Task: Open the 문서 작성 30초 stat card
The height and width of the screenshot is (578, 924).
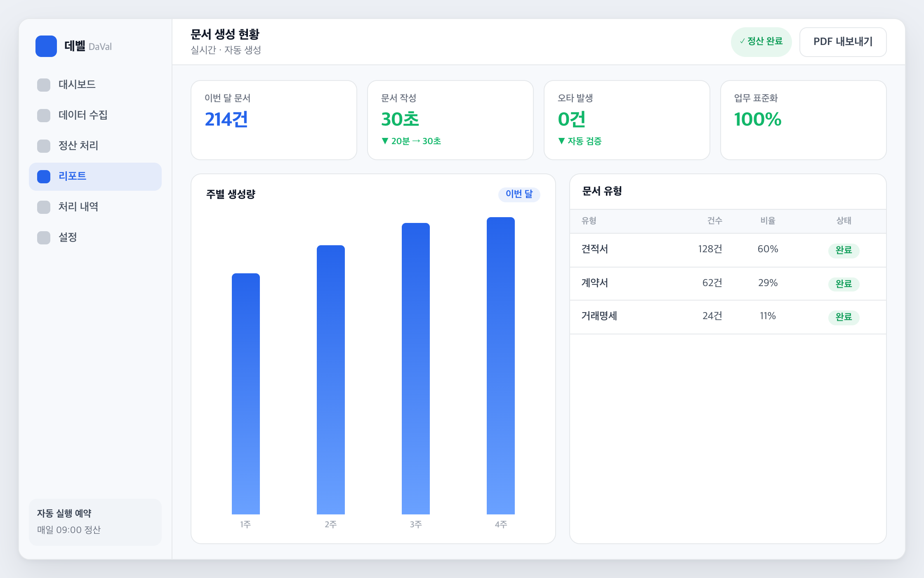Action: [x=450, y=120]
